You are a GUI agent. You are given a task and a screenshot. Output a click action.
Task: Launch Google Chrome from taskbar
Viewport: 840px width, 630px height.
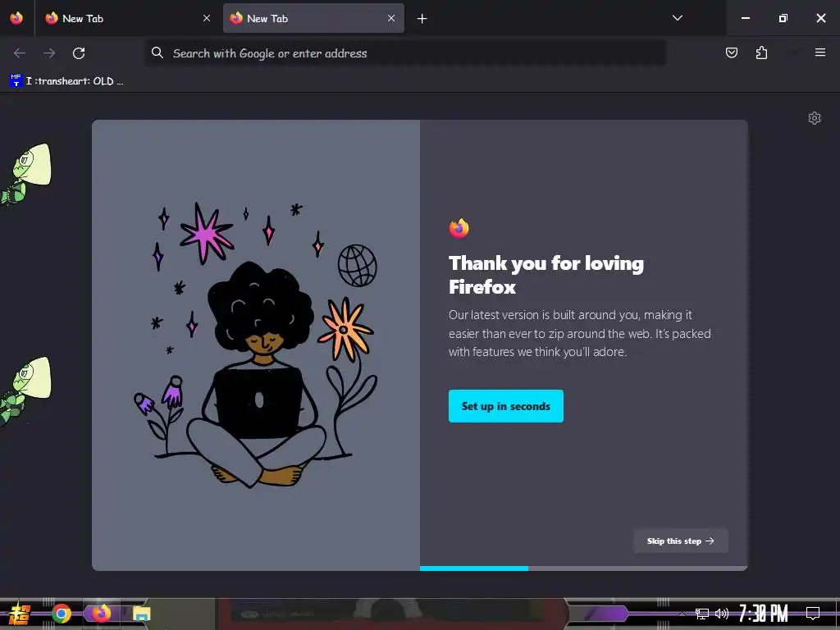62,614
